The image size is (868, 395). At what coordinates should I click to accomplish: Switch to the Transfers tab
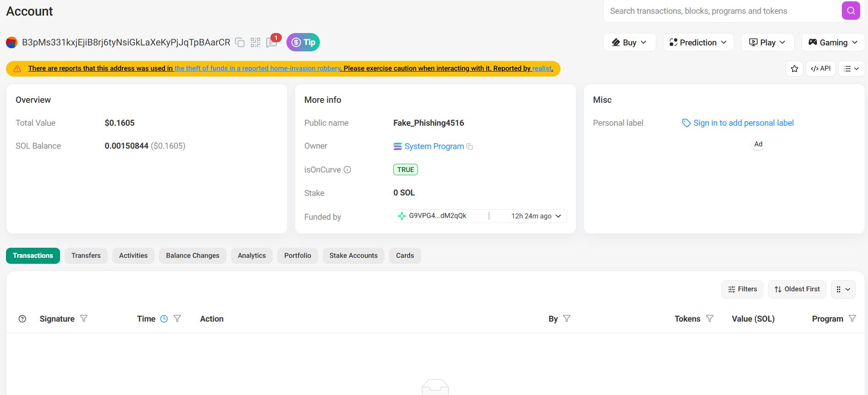[86, 256]
